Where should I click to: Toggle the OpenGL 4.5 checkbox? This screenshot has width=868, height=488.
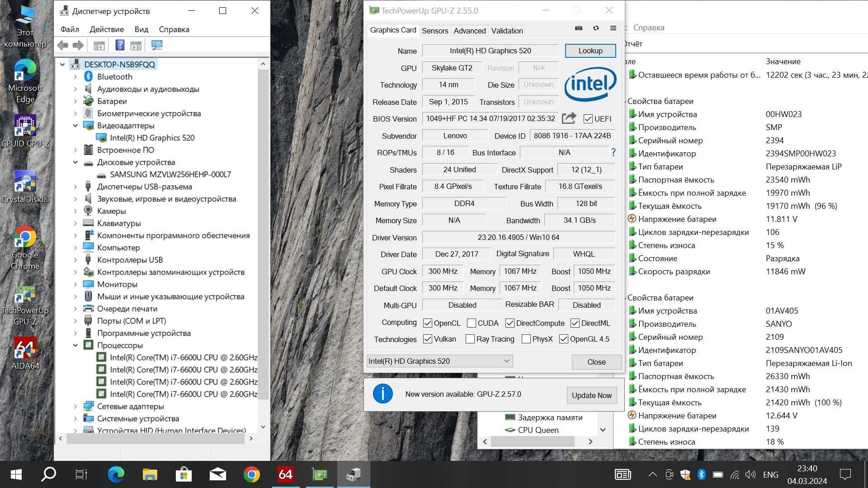pos(563,339)
